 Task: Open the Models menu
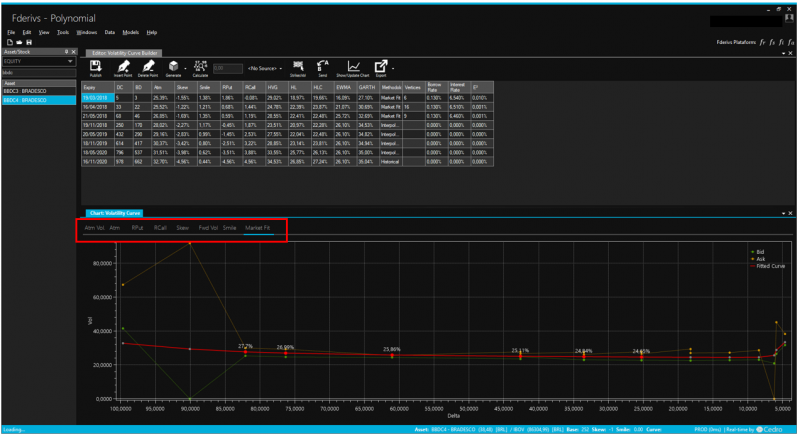tap(130, 33)
